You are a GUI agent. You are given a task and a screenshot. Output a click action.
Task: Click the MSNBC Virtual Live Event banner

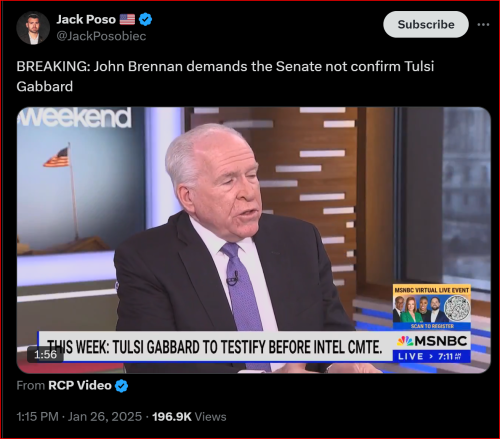pos(432,307)
